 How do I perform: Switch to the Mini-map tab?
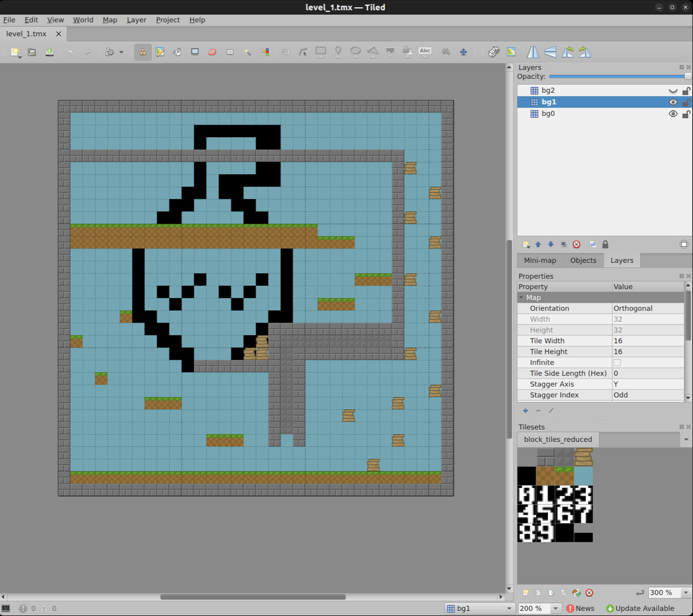[x=540, y=260]
